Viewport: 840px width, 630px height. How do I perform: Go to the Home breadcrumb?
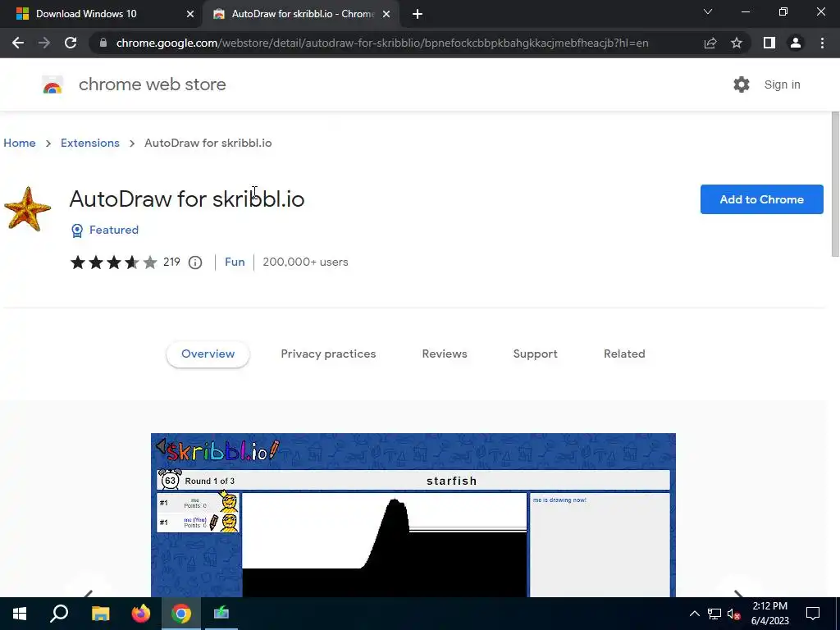(x=20, y=143)
